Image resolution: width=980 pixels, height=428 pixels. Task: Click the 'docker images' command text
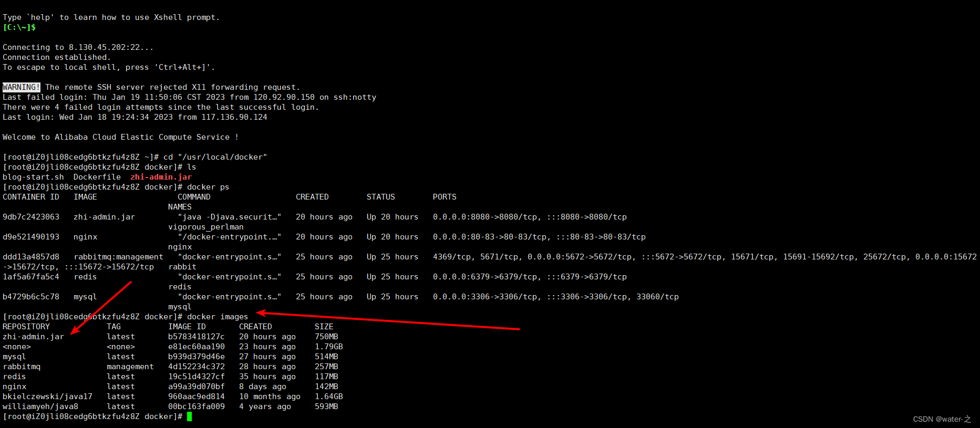click(218, 317)
